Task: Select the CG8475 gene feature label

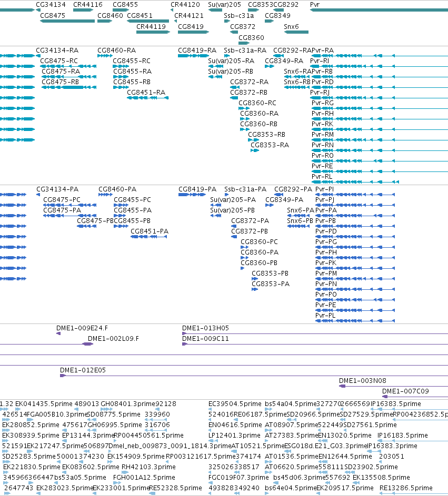Action: coord(53,15)
